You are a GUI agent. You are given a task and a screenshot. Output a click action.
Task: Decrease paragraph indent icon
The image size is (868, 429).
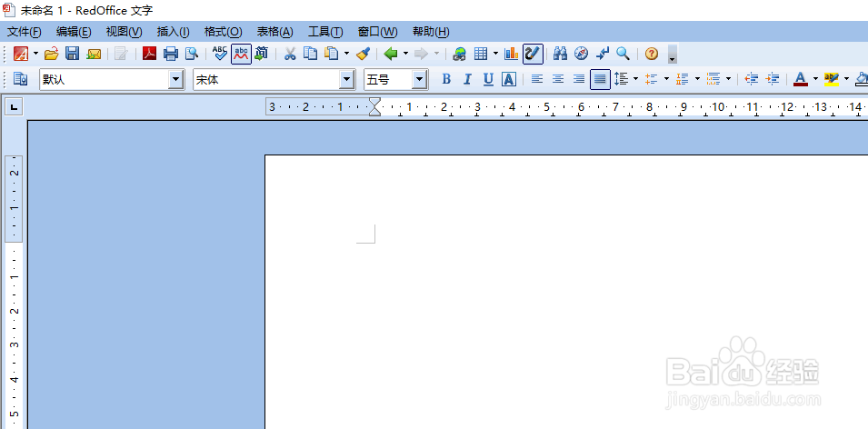[x=751, y=79]
